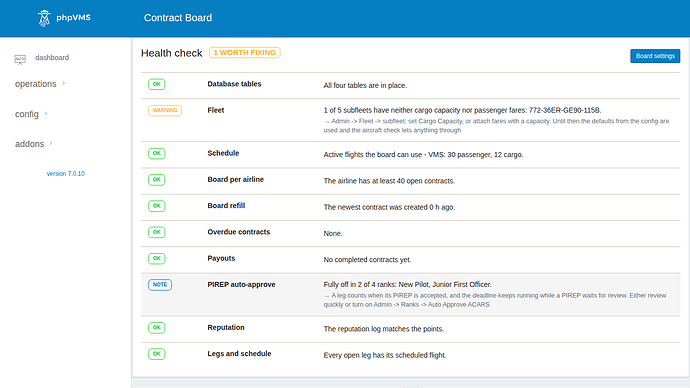Select the Reputation label

coord(226,327)
